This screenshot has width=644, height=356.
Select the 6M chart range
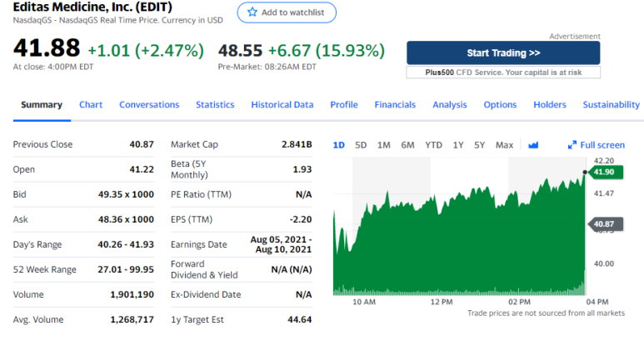click(407, 145)
